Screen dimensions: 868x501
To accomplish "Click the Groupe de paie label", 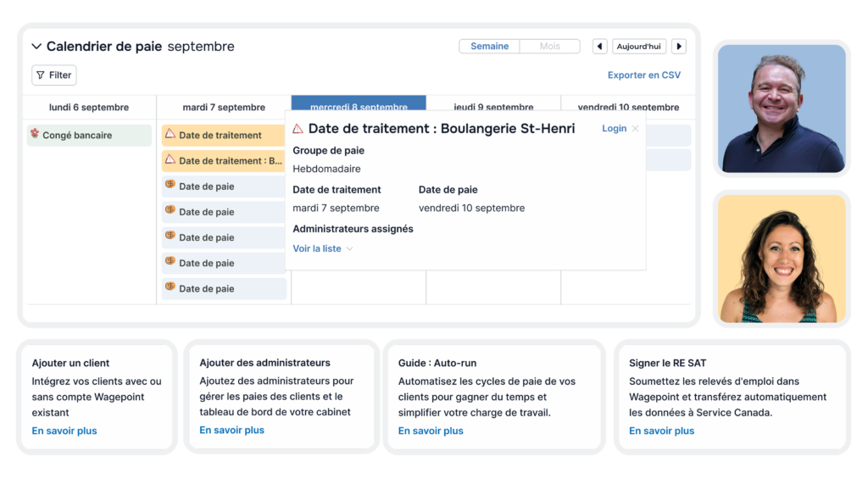I will pyautogui.click(x=328, y=151).
